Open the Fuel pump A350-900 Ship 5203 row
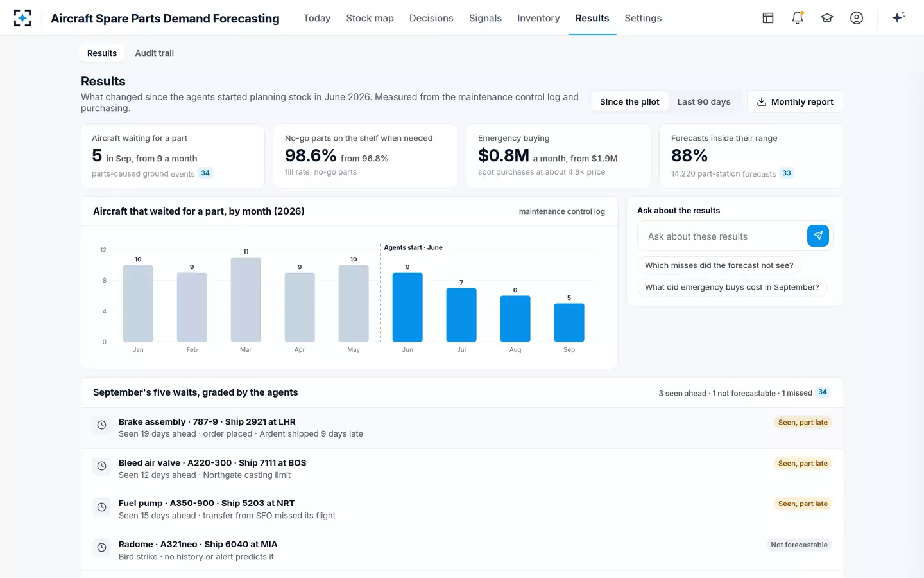Image resolution: width=924 pixels, height=578 pixels. [462, 509]
